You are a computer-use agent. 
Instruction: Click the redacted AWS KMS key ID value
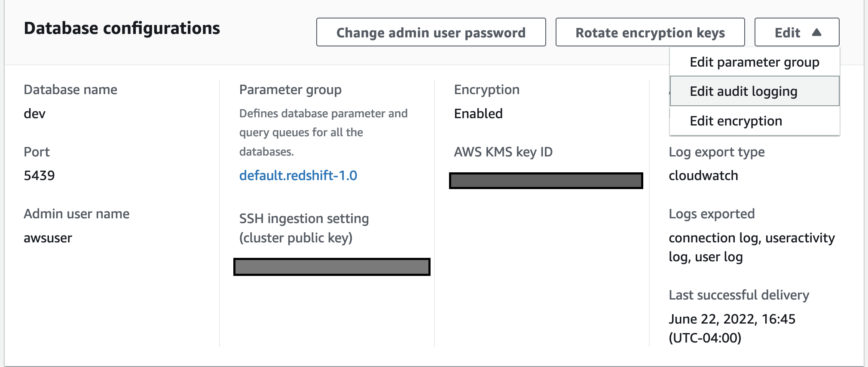tap(546, 180)
